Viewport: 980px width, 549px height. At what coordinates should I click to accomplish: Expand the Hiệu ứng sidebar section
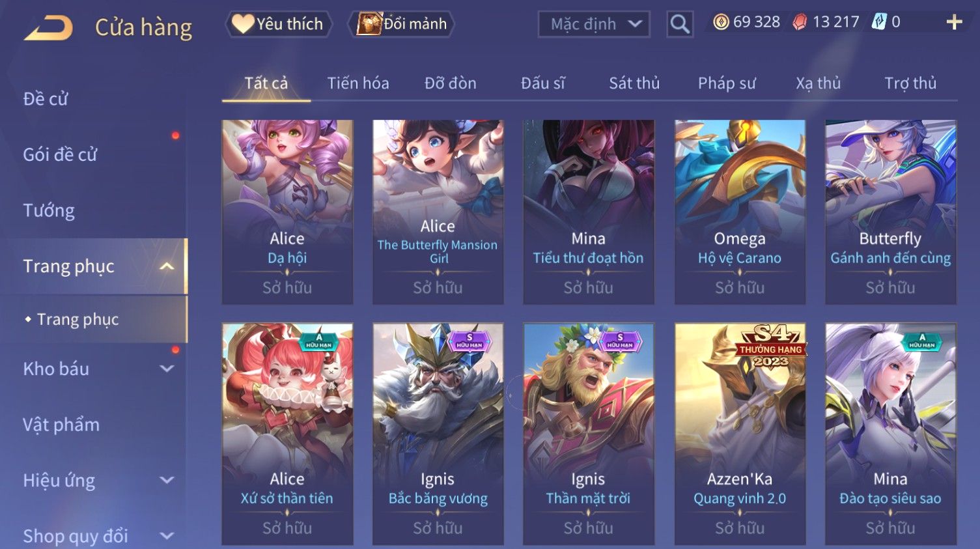(167, 480)
